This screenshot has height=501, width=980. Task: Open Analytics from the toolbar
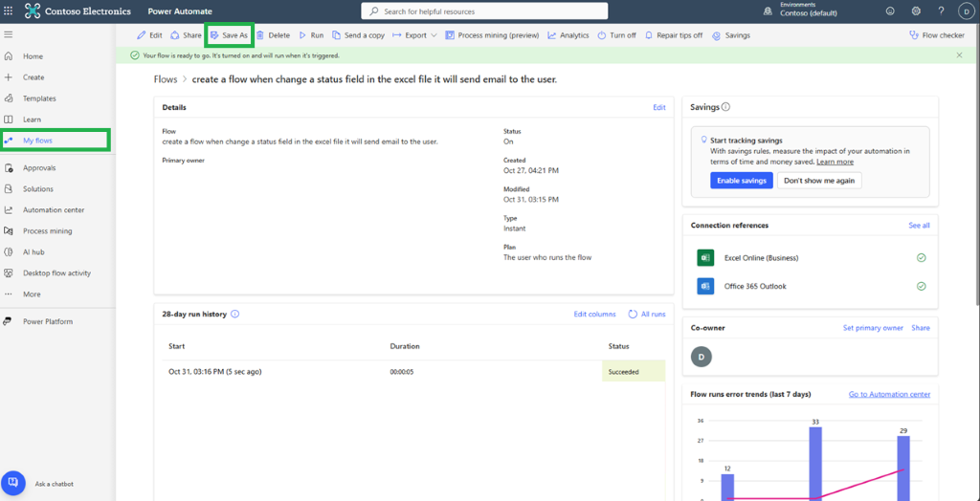(x=568, y=35)
